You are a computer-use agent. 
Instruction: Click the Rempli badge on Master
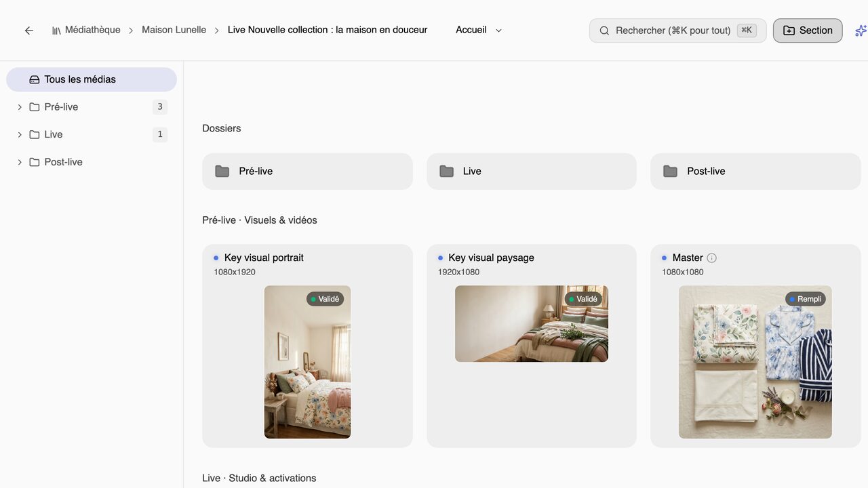[x=806, y=299]
